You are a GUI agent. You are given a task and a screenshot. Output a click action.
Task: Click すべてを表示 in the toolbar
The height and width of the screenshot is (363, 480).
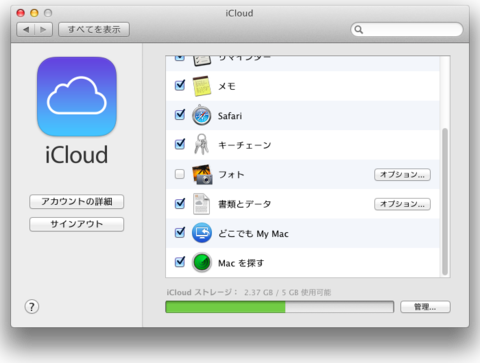point(94,30)
